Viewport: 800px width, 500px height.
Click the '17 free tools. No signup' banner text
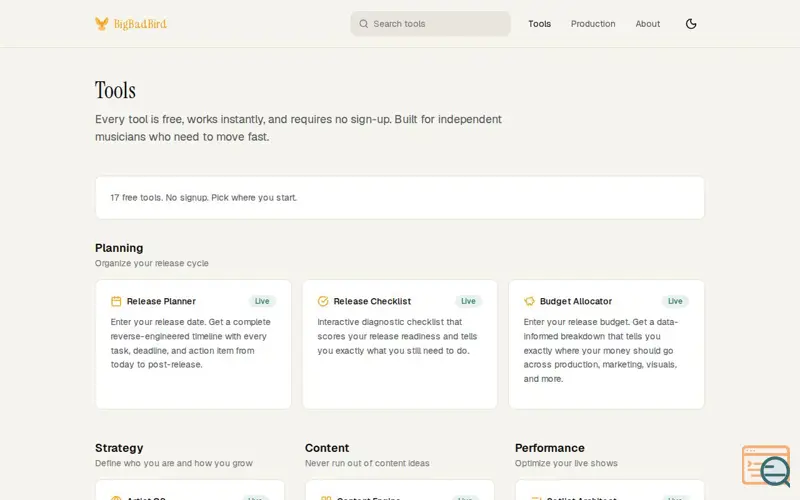204,197
